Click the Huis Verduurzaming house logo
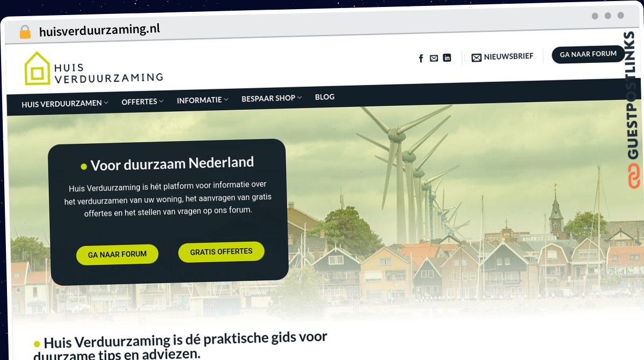644x360 pixels. tap(37, 68)
